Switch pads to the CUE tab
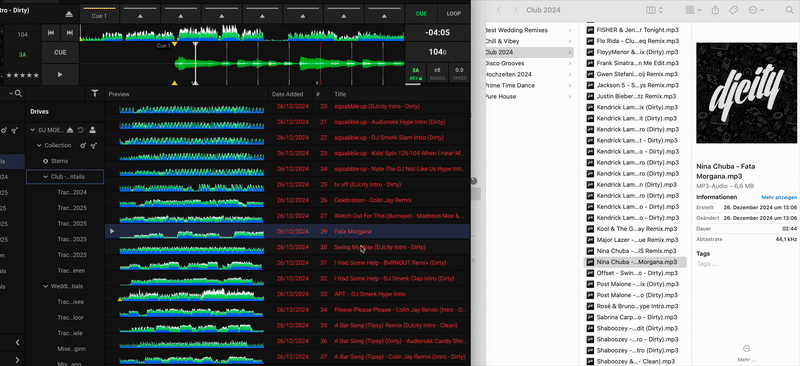The image size is (800, 366). click(421, 14)
